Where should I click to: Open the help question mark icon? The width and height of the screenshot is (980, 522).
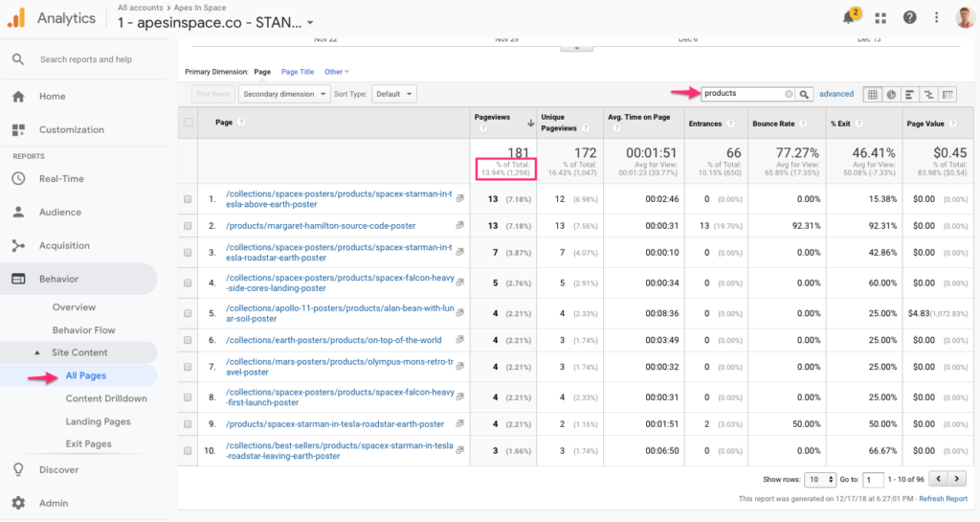click(x=909, y=17)
